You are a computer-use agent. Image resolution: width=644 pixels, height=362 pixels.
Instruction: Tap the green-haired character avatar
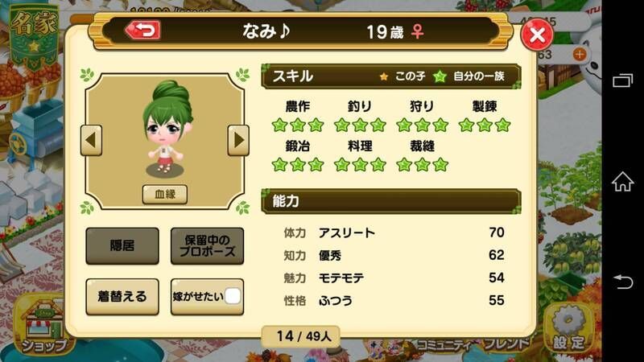[x=167, y=128]
